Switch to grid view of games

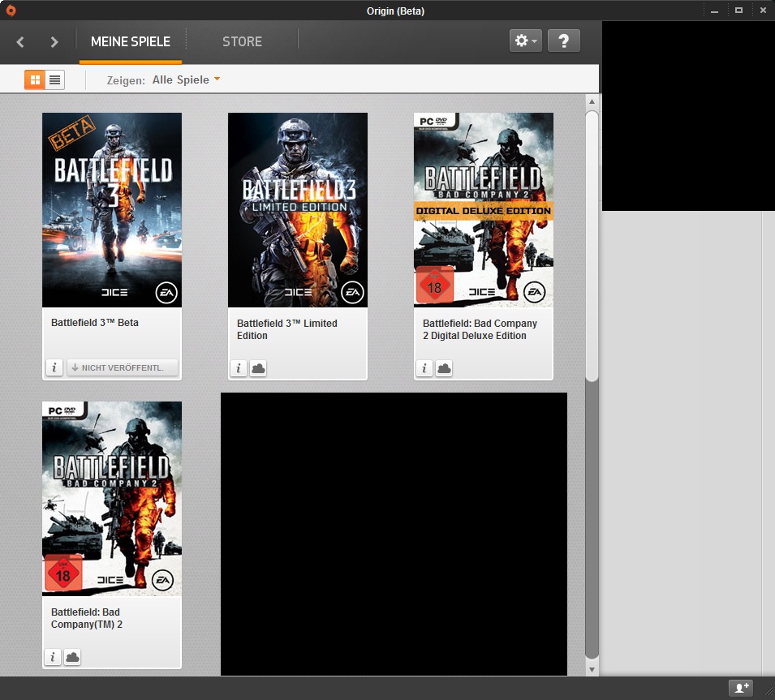(35, 79)
